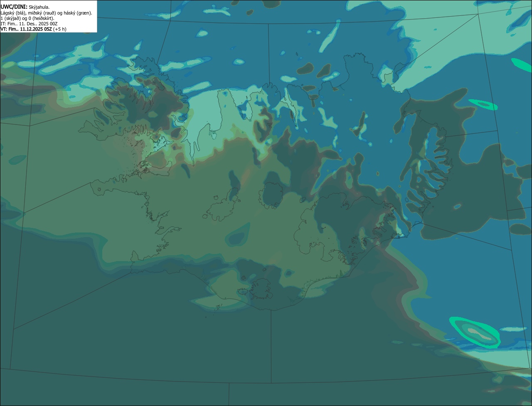
Task: Click the "1 (skýjað) og 0 (heiðskírt)." line
Action: pos(27,18)
